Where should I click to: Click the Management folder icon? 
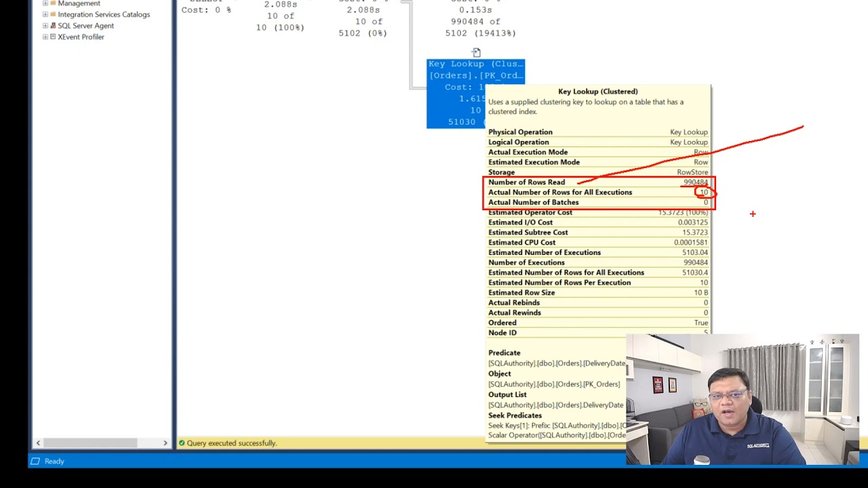52,3
